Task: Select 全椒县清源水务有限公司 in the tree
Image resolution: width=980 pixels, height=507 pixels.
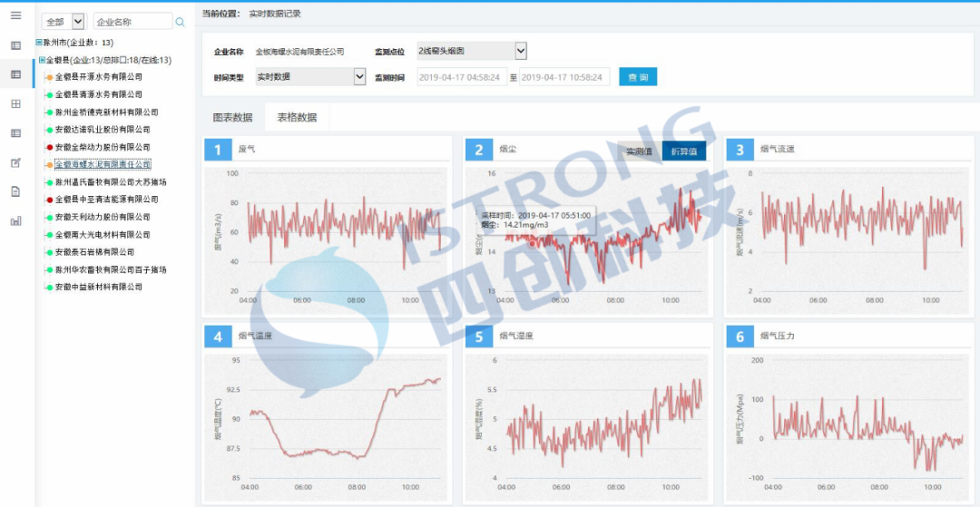Action: 98,95
